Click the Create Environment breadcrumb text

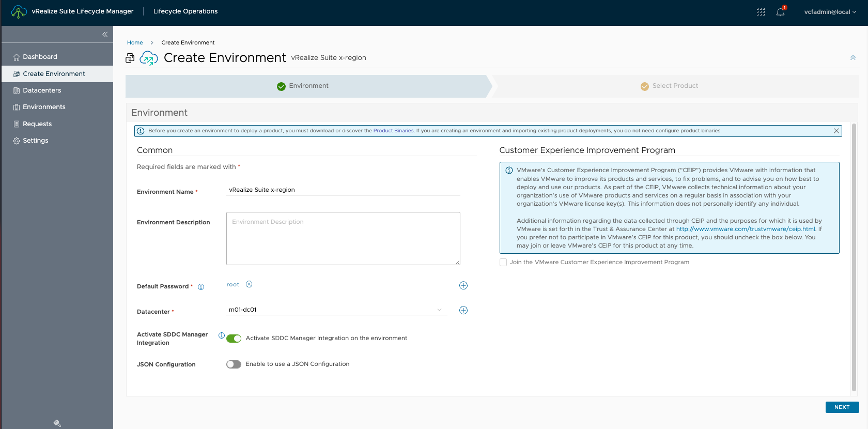[x=188, y=42]
